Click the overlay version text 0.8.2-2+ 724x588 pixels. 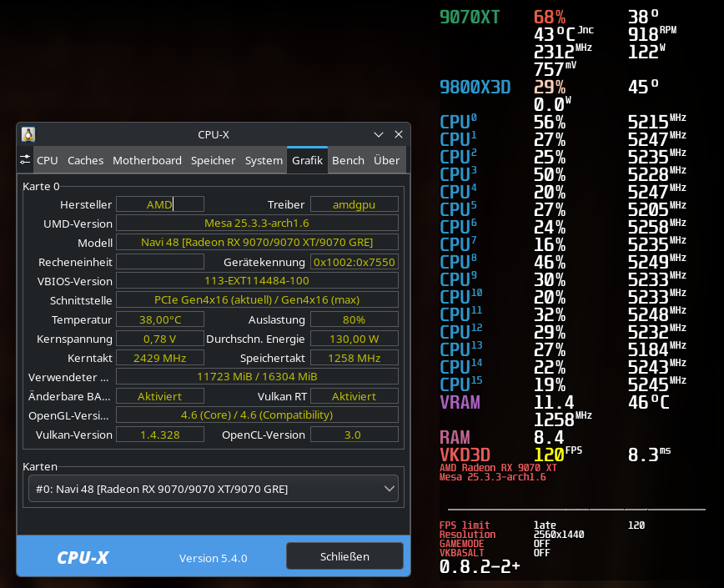point(480,566)
